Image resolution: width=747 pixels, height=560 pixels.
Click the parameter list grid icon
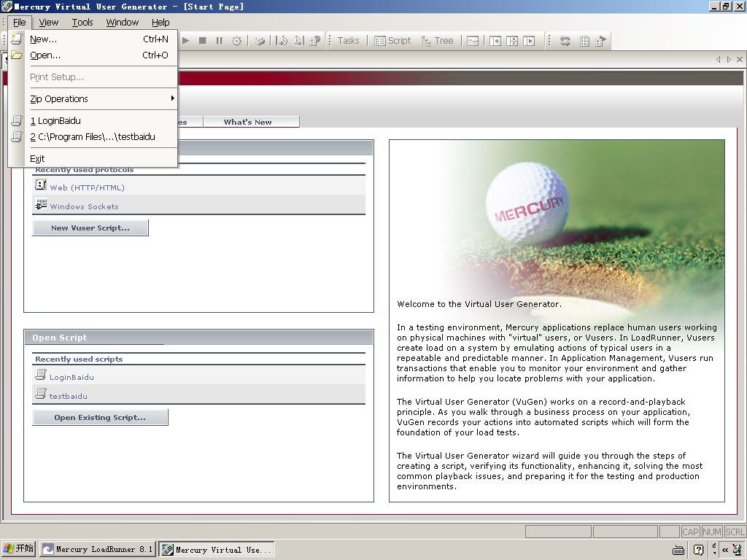584,41
